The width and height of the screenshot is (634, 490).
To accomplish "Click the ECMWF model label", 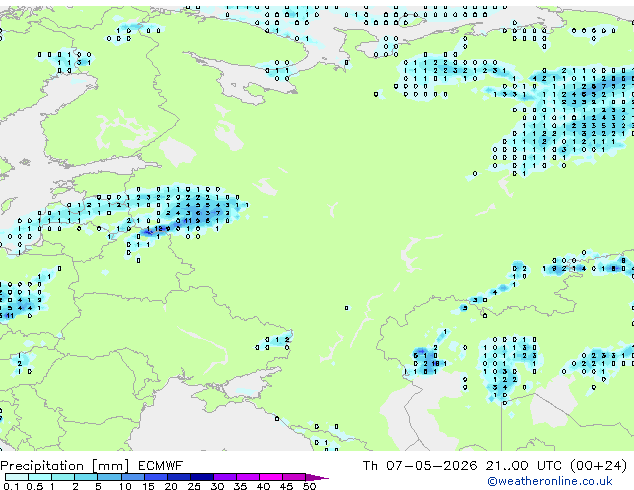I will [x=161, y=466].
